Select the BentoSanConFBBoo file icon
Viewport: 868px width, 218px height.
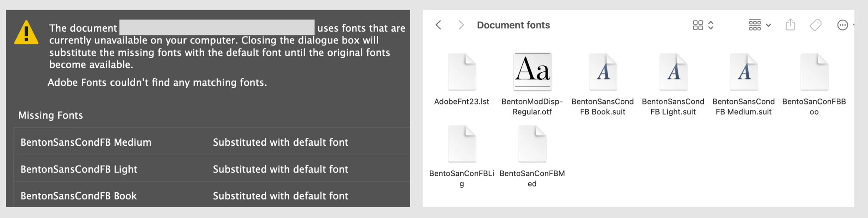point(814,72)
